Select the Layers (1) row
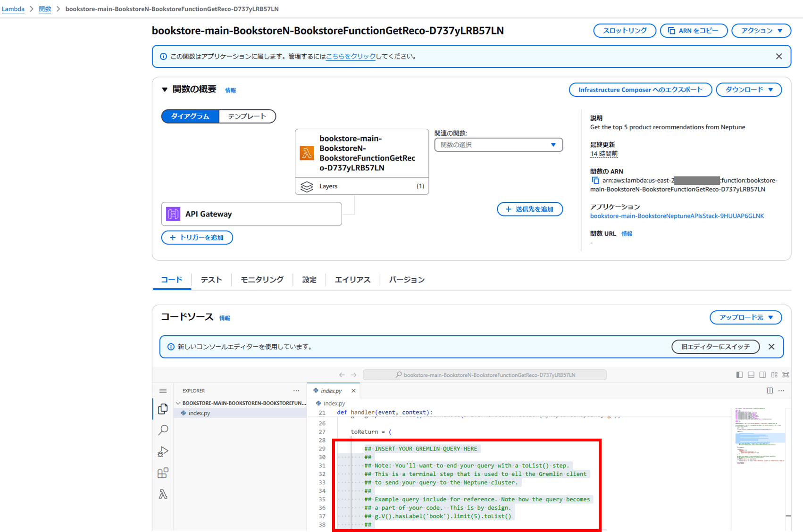This screenshot has width=803, height=532. (362, 186)
